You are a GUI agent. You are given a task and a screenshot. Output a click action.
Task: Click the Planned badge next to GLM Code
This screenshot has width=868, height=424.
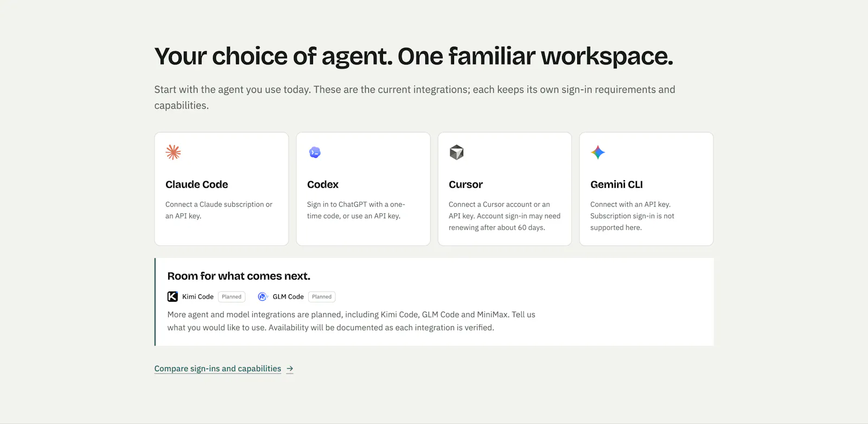[x=322, y=297]
